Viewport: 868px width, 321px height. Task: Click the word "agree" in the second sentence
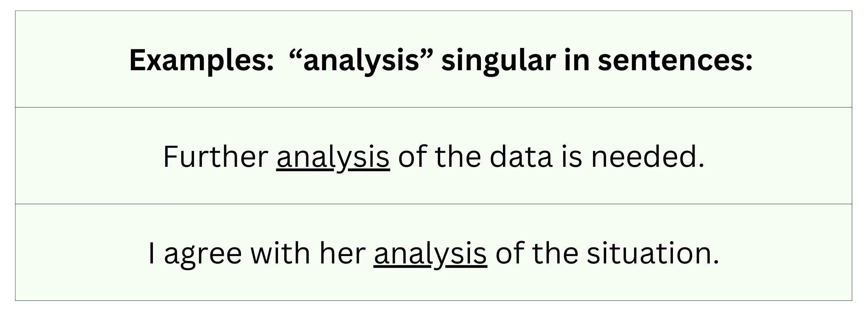203,254
